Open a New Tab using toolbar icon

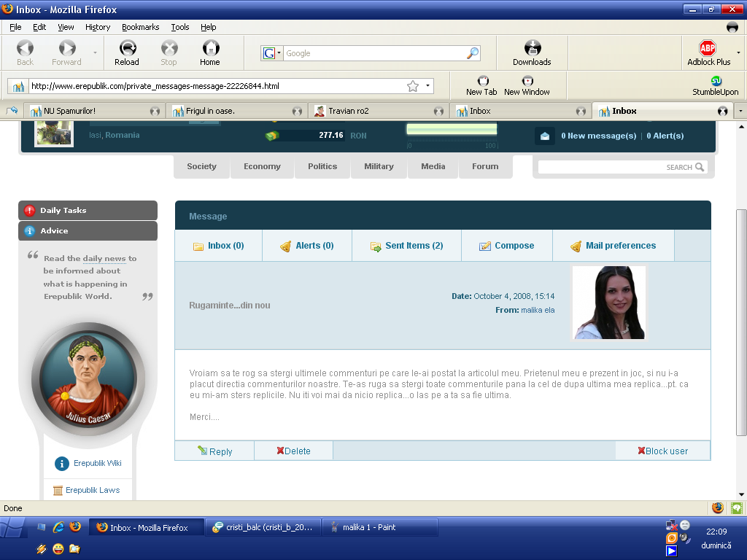pyautogui.click(x=481, y=82)
